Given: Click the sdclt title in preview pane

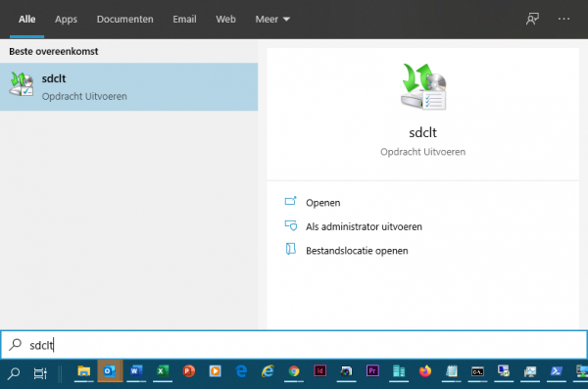Looking at the screenshot, I should click(422, 132).
